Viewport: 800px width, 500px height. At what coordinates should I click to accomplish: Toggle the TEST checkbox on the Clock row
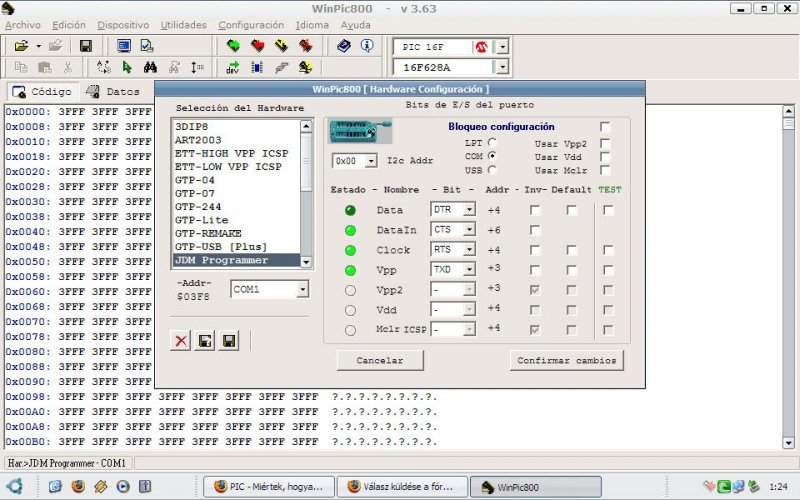[608, 250]
